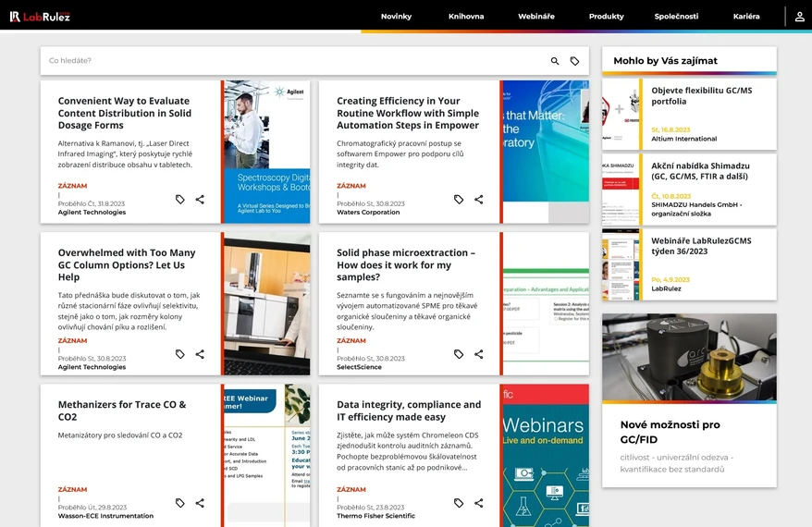Click the GC/FID detector photo
Viewport: 812px width, 527px height.
coord(689,357)
